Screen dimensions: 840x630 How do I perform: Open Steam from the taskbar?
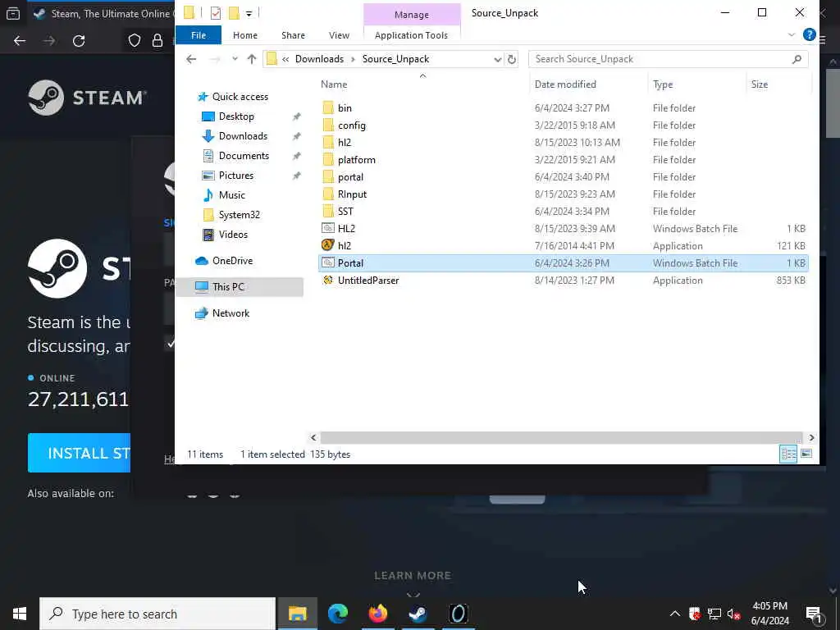coord(418,614)
